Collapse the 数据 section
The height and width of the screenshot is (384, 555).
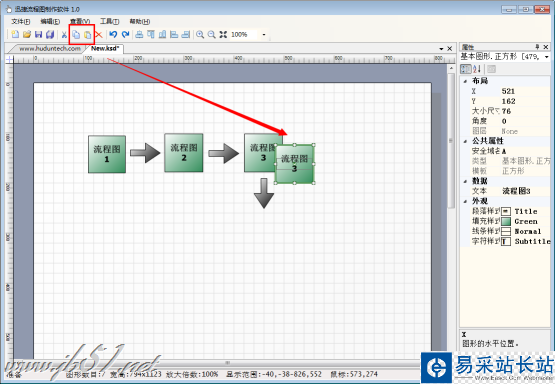point(465,181)
